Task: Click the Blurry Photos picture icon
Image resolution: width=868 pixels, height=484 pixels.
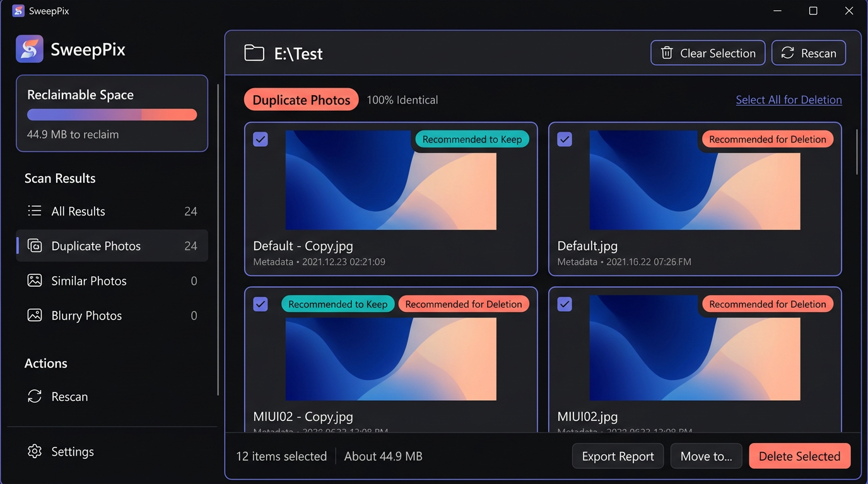Action: (x=35, y=315)
